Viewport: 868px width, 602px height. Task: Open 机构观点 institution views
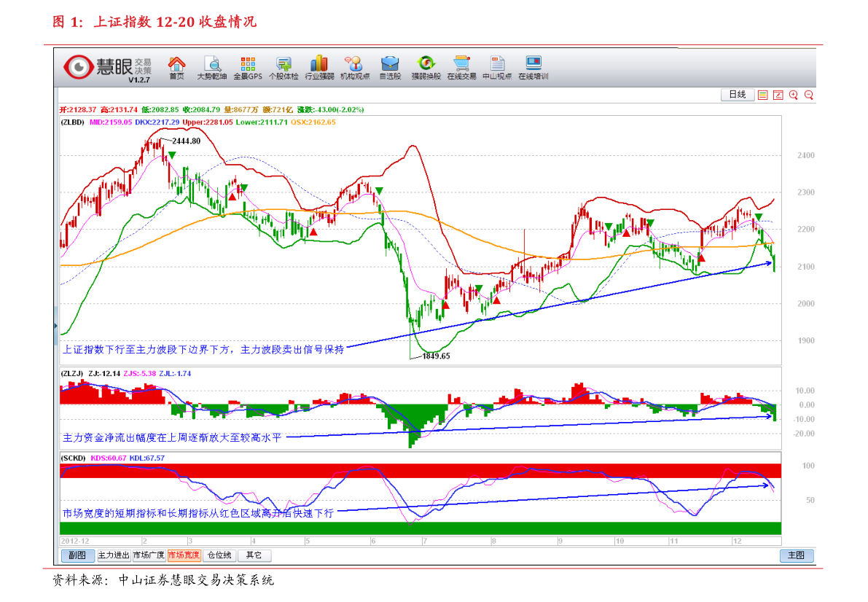[354, 67]
